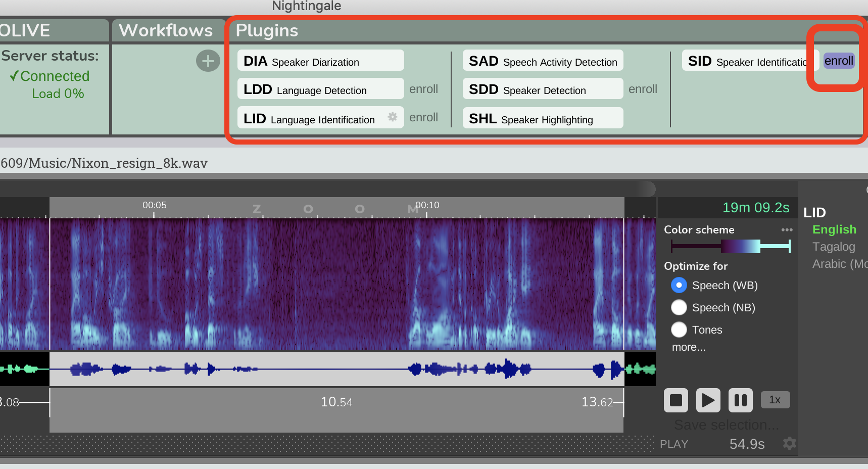The image size is (868, 469).
Task: Adjust the color scheme slider
Action: pos(730,246)
